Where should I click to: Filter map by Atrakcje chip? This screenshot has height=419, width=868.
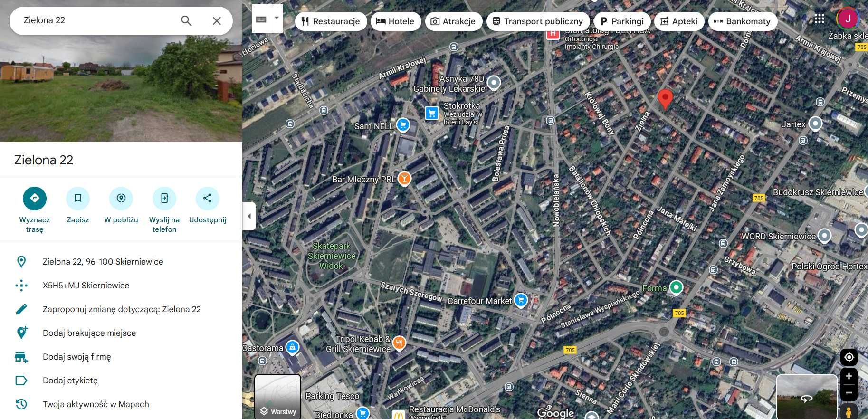(x=453, y=21)
